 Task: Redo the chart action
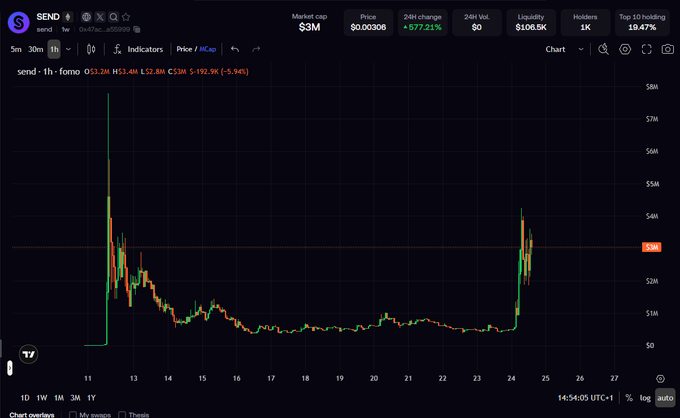pos(256,49)
